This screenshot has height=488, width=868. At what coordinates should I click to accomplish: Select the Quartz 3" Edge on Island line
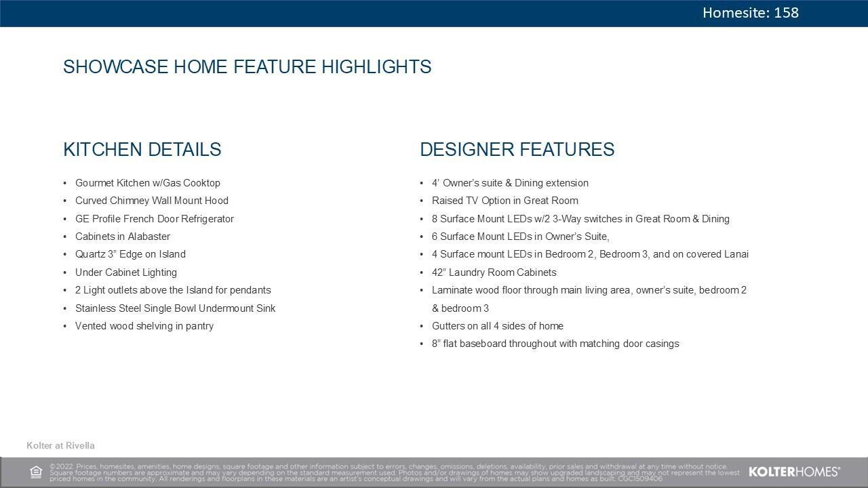click(x=130, y=254)
